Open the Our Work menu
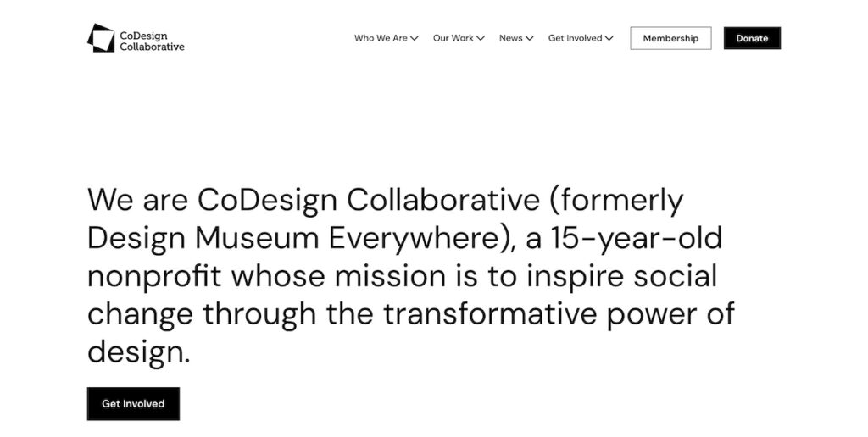This screenshot has height=437, width=868. pos(453,38)
